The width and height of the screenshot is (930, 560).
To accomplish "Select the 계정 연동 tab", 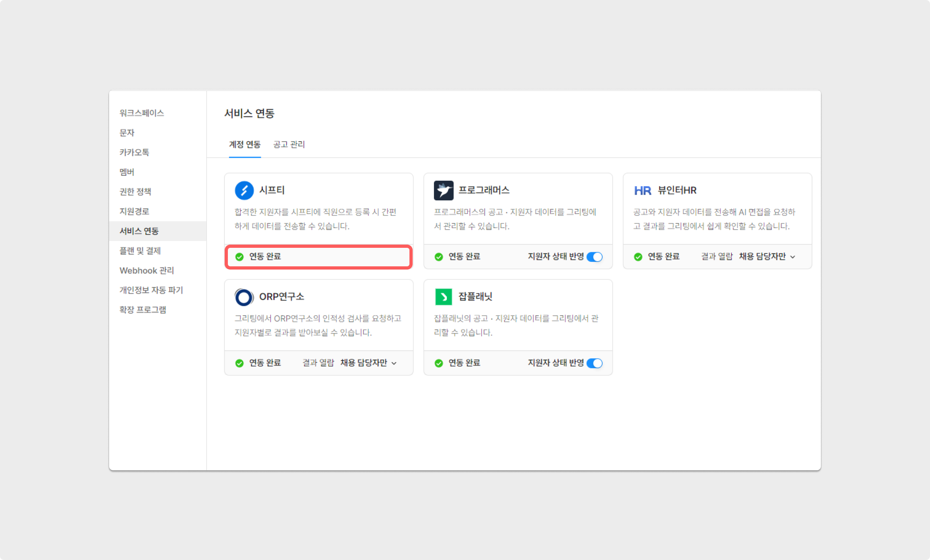I will pyautogui.click(x=245, y=144).
